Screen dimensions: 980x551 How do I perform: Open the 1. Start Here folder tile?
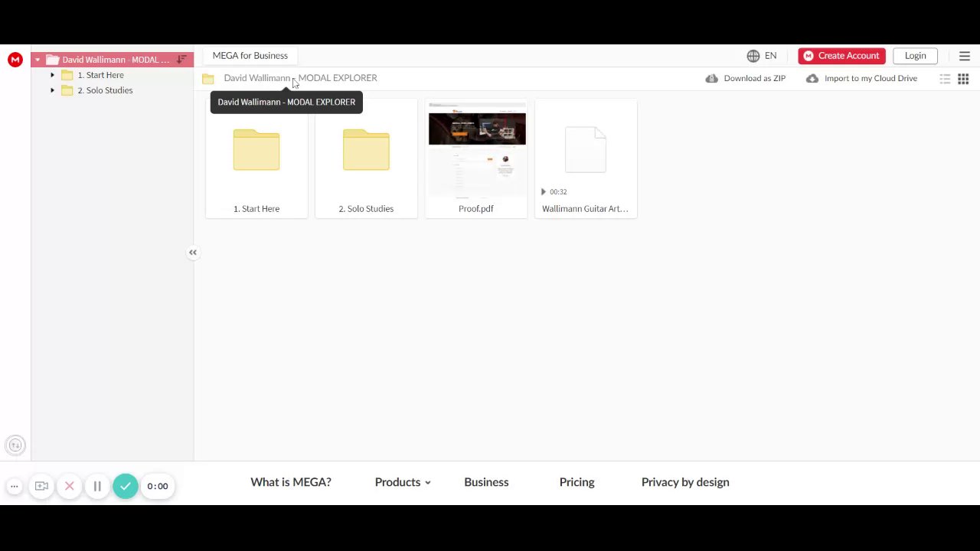(x=256, y=158)
